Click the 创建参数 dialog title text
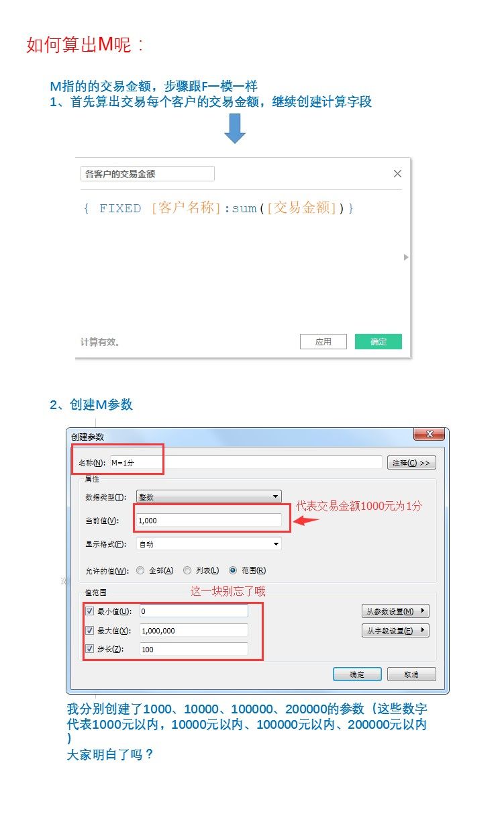The image size is (504, 839). [x=88, y=437]
